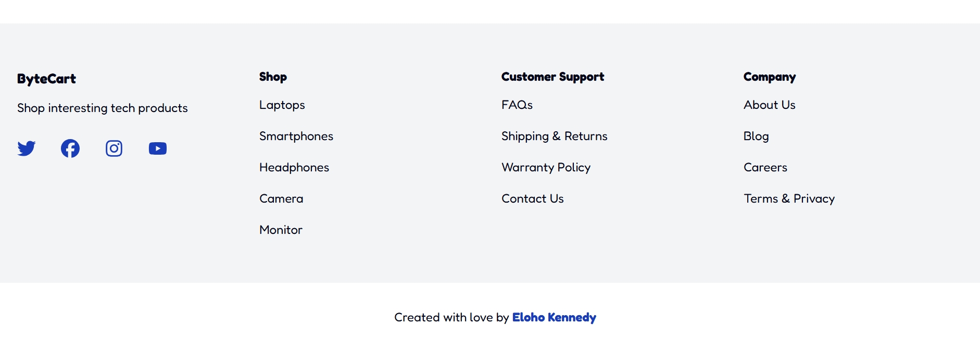View Shipping & Returns page
The image size is (980, 337).
click(555, 136)
